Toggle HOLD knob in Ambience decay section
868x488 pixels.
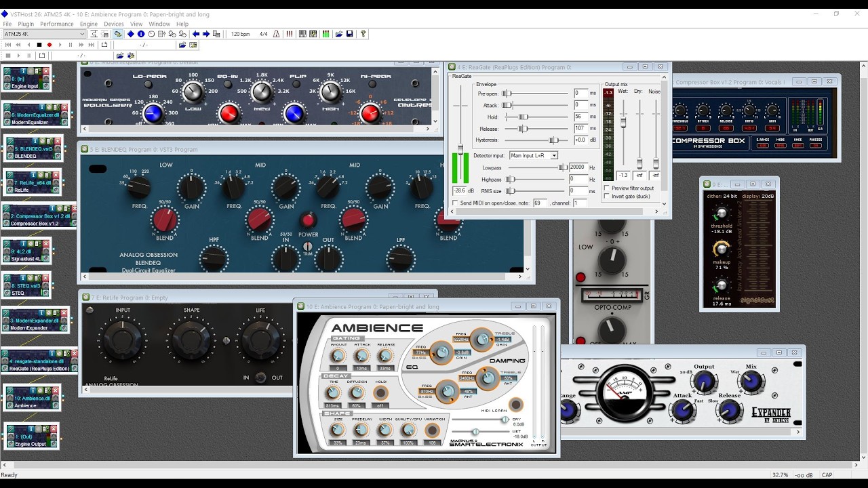(380, 393)
